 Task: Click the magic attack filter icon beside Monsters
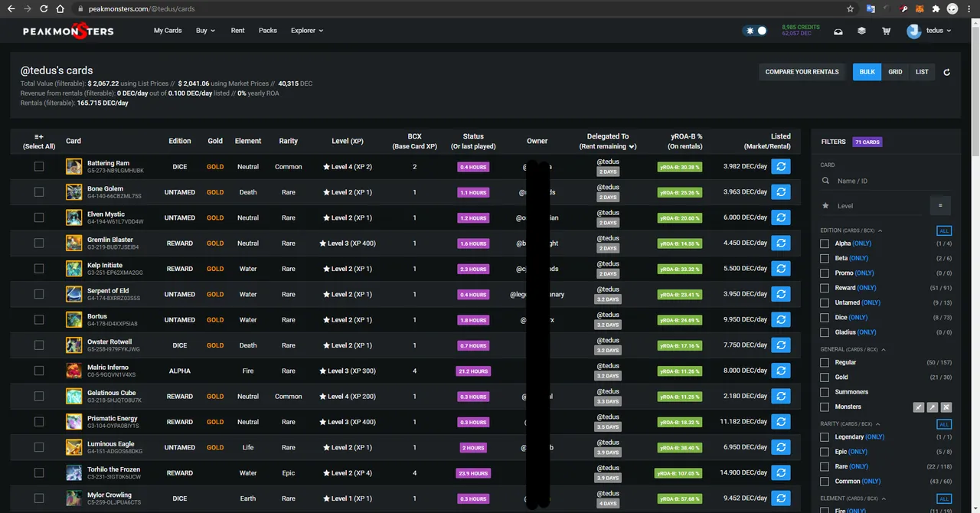(x=933, y=407)
